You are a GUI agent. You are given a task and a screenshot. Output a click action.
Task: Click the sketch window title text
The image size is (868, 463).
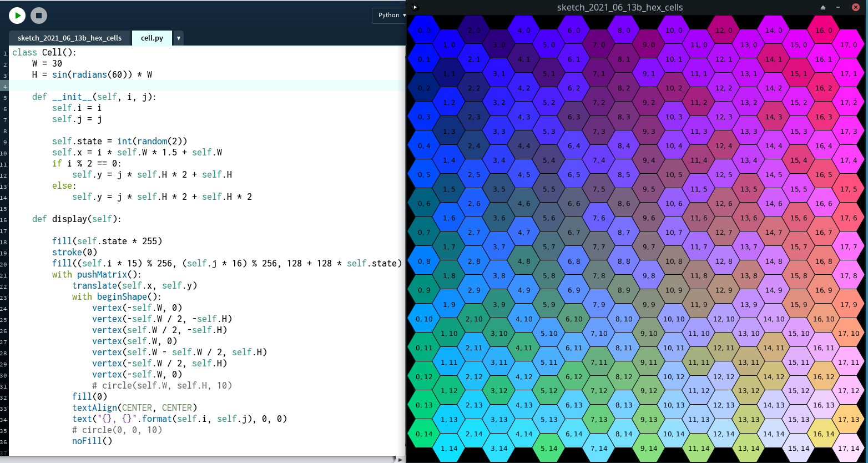(619, 7)
